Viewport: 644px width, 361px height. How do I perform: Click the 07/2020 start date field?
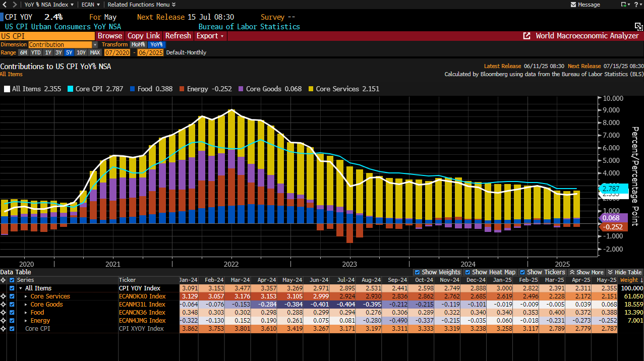point(117,52)
